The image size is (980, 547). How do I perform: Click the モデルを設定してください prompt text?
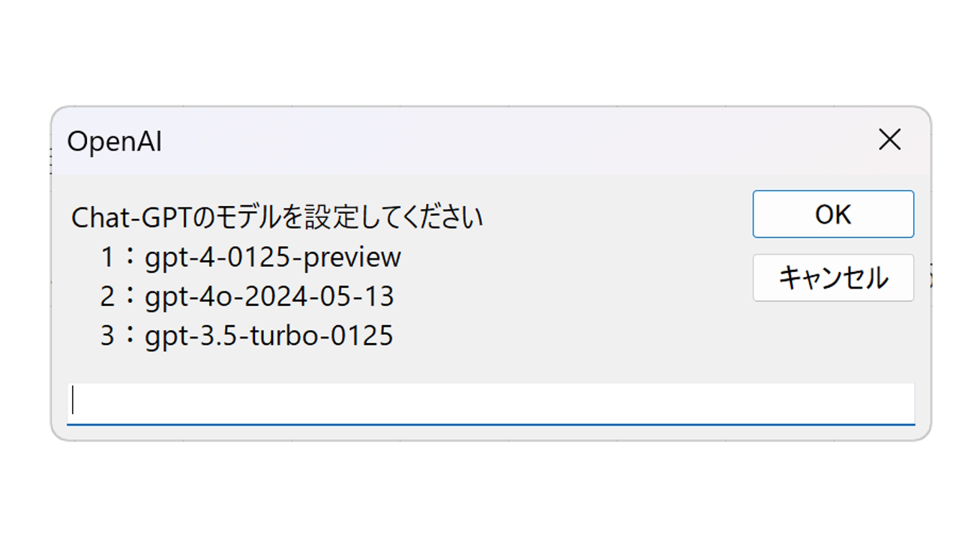(x=349, y=218)
